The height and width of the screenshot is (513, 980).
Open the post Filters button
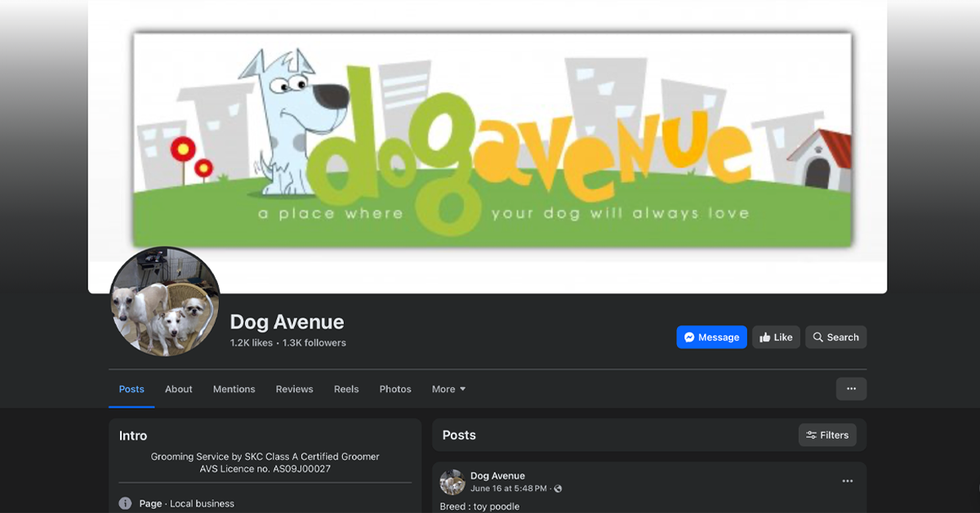click(x=827, y=435)
